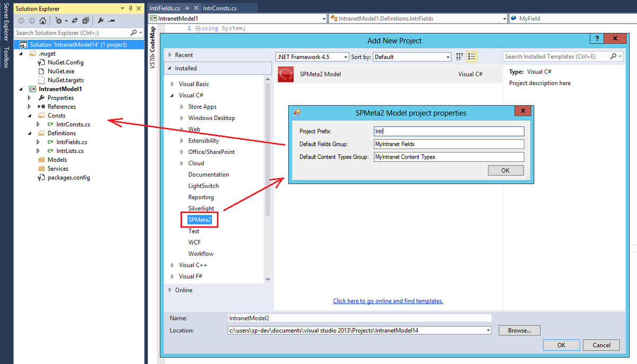Click Sync with Active Document icon
Screen dimensions: 637x364
point(75,20)
